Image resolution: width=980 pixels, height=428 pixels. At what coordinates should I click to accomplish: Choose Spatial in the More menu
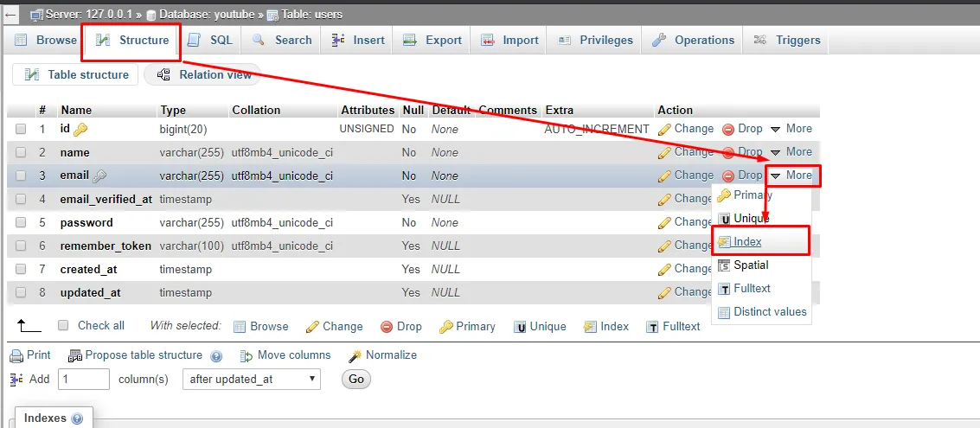743,265
